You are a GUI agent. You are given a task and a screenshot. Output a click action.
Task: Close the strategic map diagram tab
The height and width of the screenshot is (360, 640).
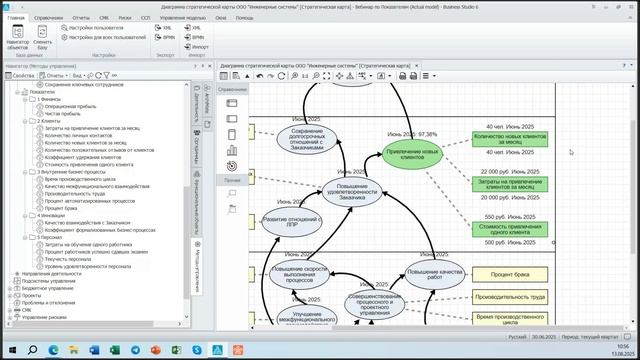pyautogui.click(x=416, y=66)
